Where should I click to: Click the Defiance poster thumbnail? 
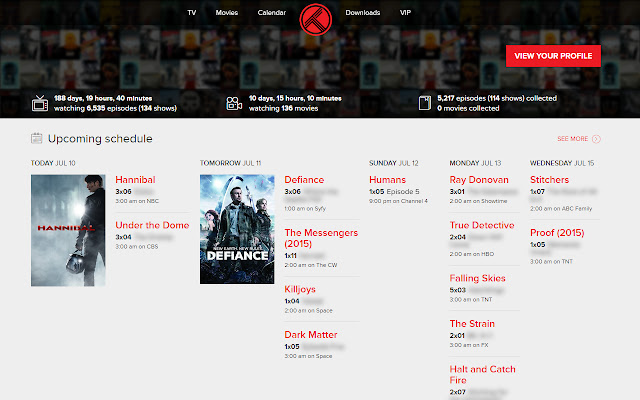pos(237,229)
